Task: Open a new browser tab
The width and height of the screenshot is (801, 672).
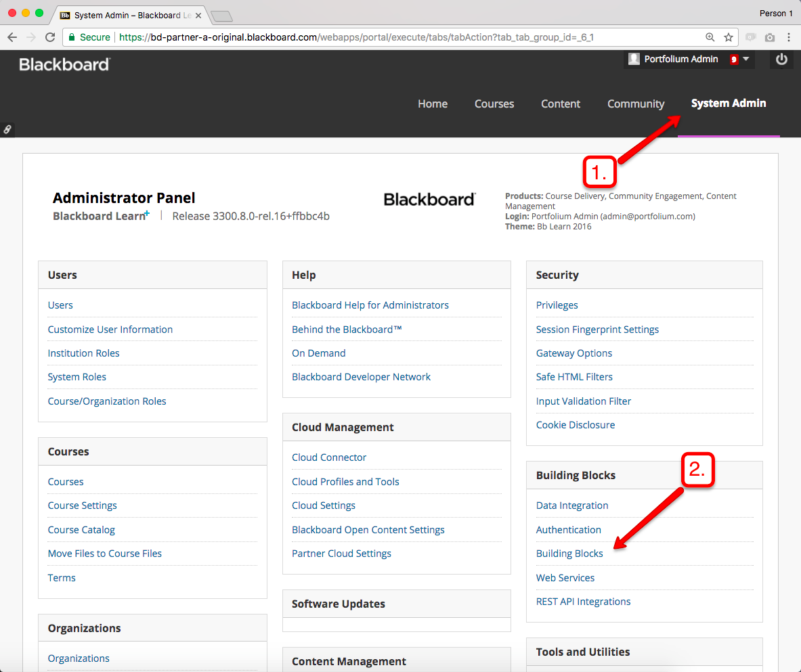Action: (221, 16)
